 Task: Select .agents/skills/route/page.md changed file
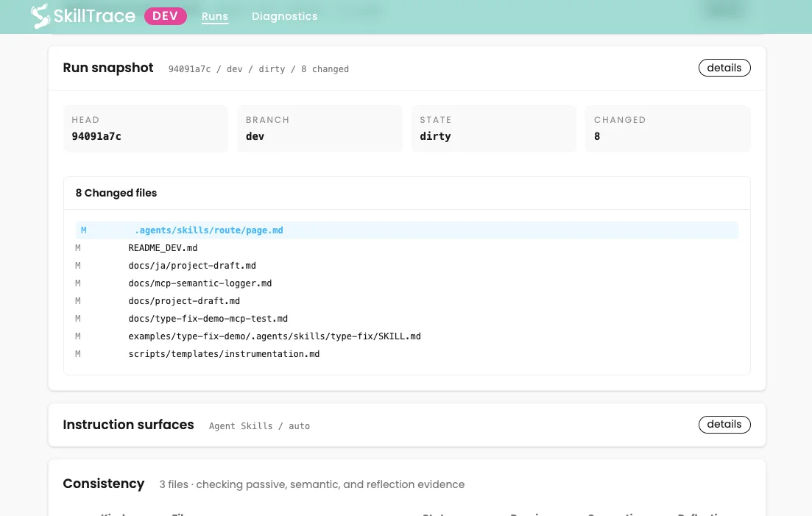406,230
